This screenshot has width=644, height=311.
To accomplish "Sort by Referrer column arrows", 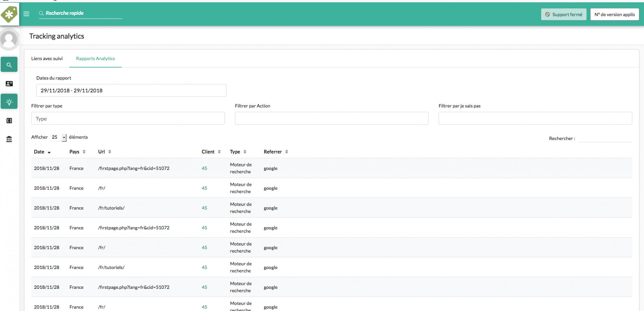I will coord(286,152).
